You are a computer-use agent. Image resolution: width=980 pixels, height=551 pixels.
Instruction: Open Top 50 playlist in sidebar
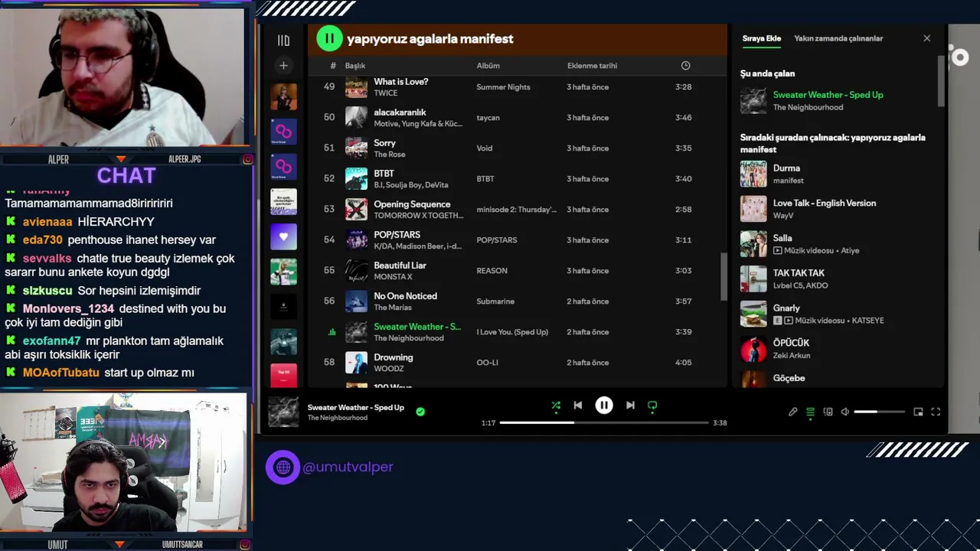click(283, 376)
